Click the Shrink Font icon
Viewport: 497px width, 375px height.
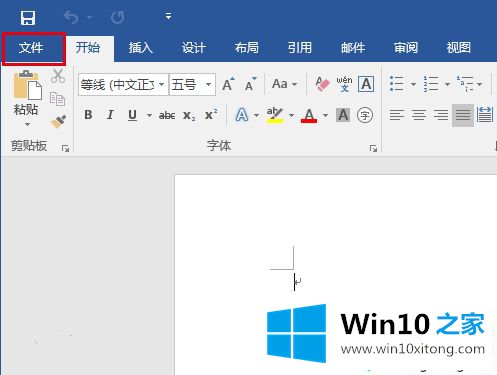click(250, 84)
